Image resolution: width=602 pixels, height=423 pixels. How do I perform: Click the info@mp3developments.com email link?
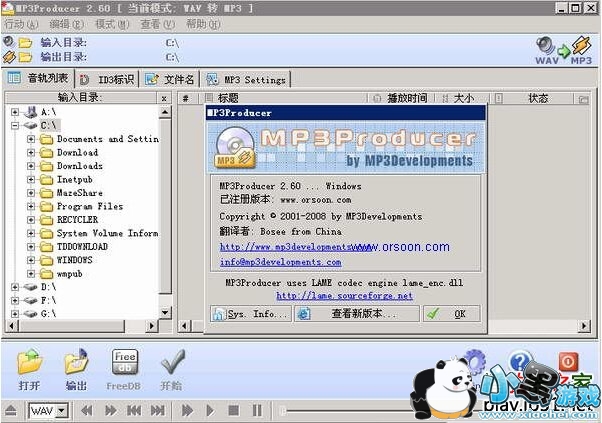click(x=280, y=262)
